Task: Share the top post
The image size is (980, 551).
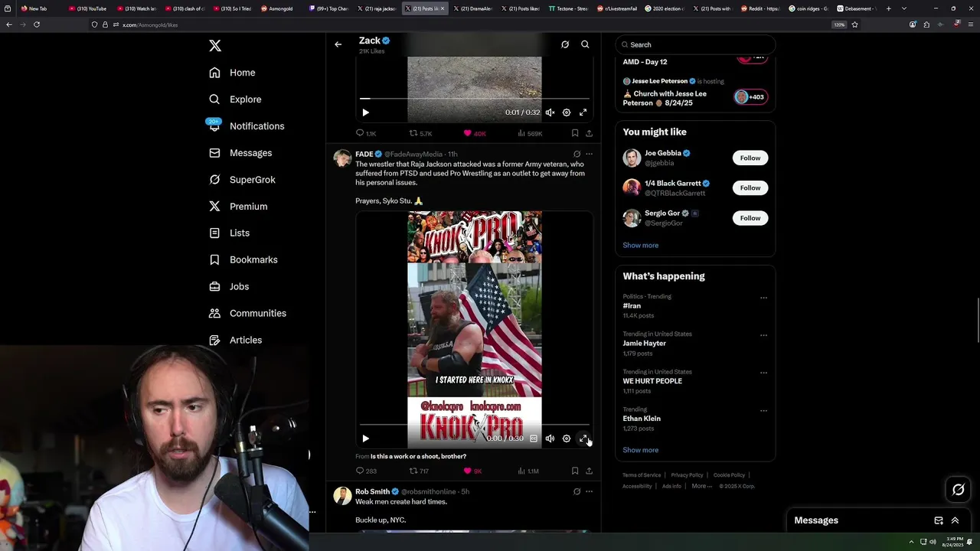Action: [x=589, y=133]
